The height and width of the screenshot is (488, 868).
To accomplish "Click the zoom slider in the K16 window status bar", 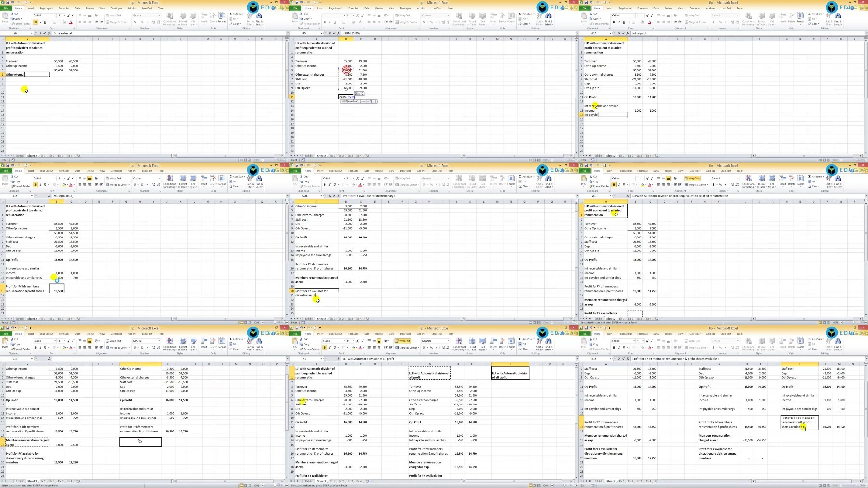I will click(854, 485).
